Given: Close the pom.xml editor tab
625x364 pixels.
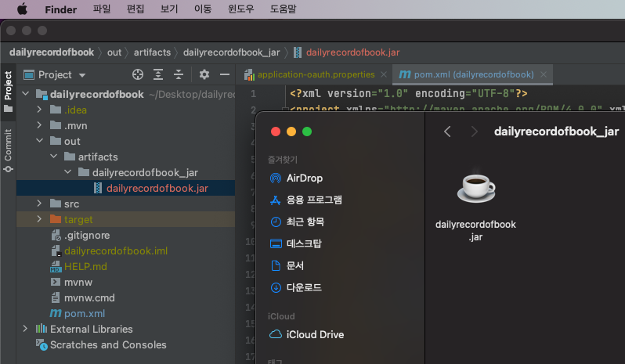Looking at the screenshot, I should tap(544, 74).
